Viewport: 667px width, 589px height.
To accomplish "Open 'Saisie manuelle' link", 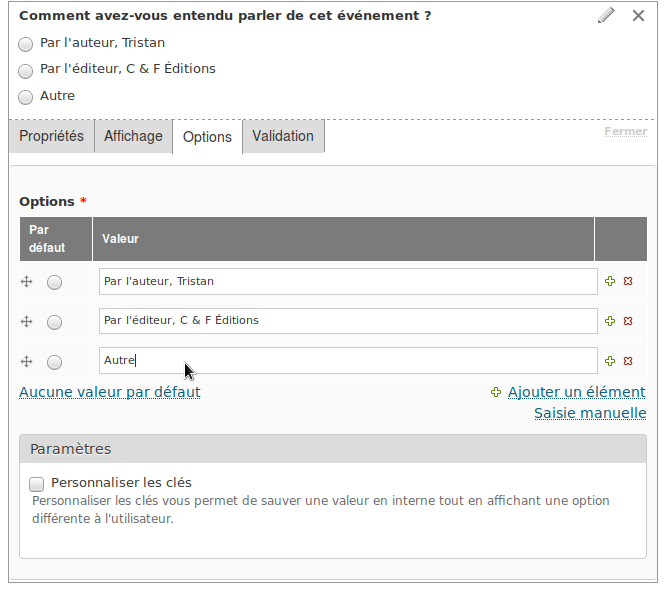I will point(590,413).
